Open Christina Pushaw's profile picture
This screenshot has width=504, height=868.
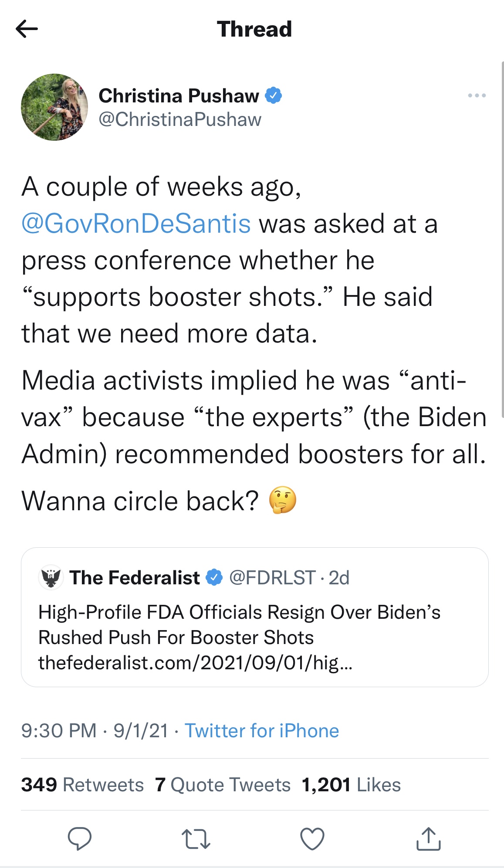tap(54, 107)
